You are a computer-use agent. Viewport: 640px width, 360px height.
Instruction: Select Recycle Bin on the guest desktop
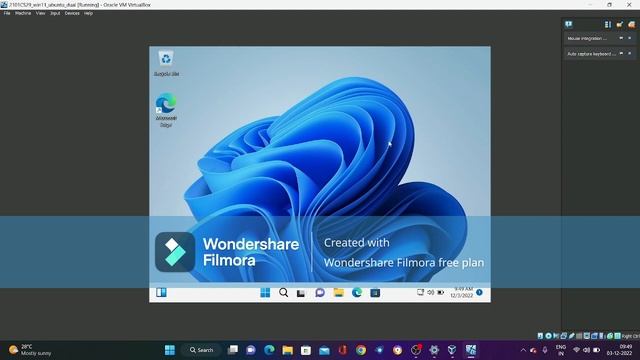166,63
